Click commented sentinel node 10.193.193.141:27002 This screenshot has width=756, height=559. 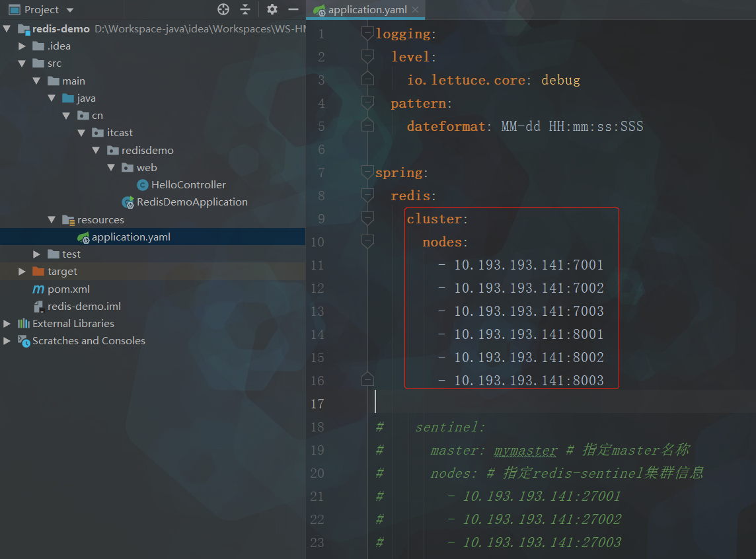pos(542,519)
